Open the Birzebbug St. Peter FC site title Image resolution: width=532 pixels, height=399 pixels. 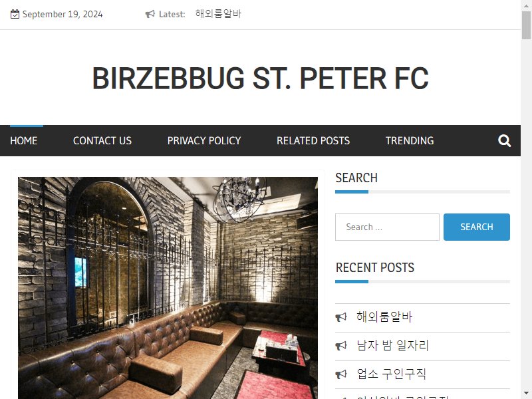pyautogui.click(x=260, y=78)
